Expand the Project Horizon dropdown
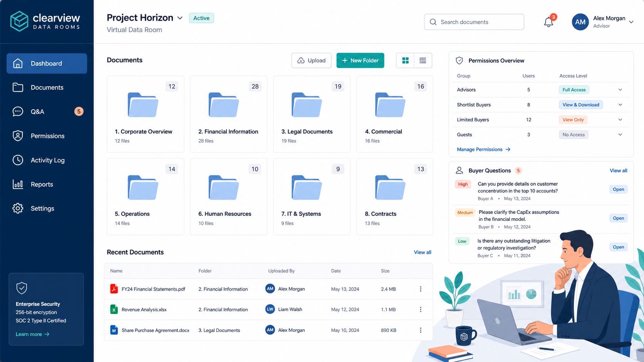This screenshot has width=644, height=362. point(180,18)
